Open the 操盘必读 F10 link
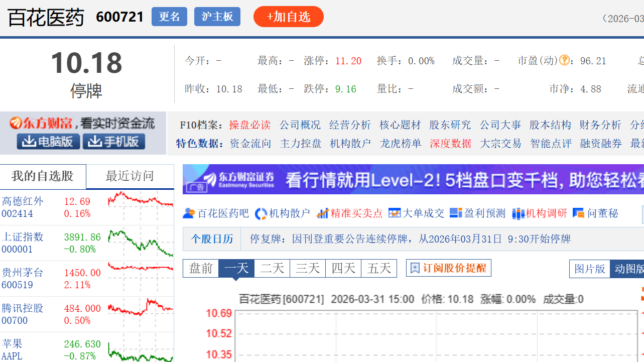 click(249, 125)
